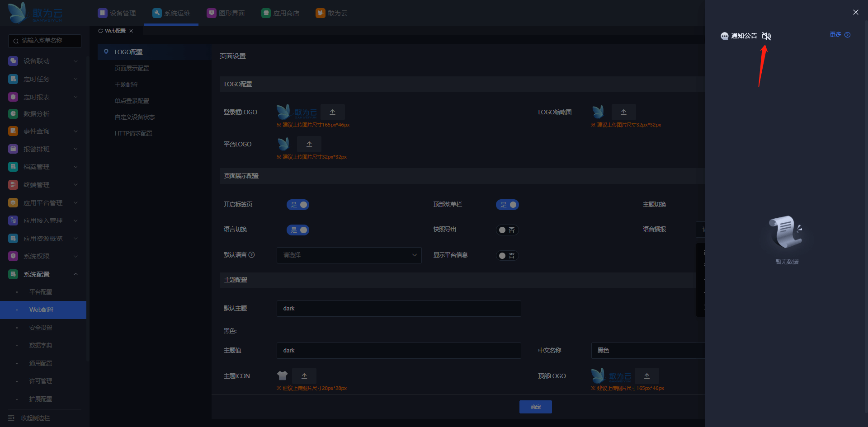Open the 默认语言 dropdown
The height and width of the screenshot is (427, 868).
point(349,255)
